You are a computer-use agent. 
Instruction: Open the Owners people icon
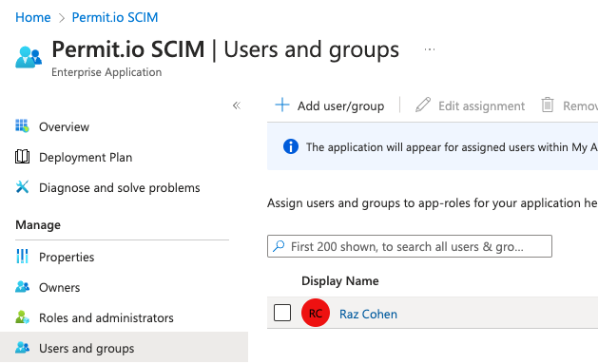click(x=22, y=287)
